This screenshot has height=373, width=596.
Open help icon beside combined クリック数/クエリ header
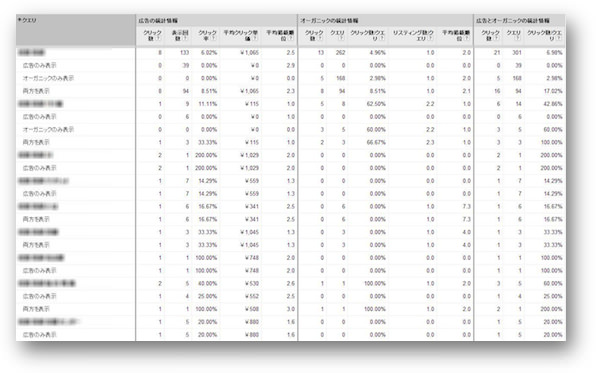558,38
